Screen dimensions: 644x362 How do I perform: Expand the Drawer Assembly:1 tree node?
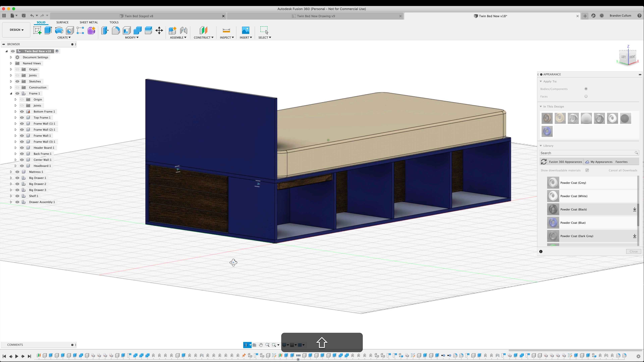(11, 202)
